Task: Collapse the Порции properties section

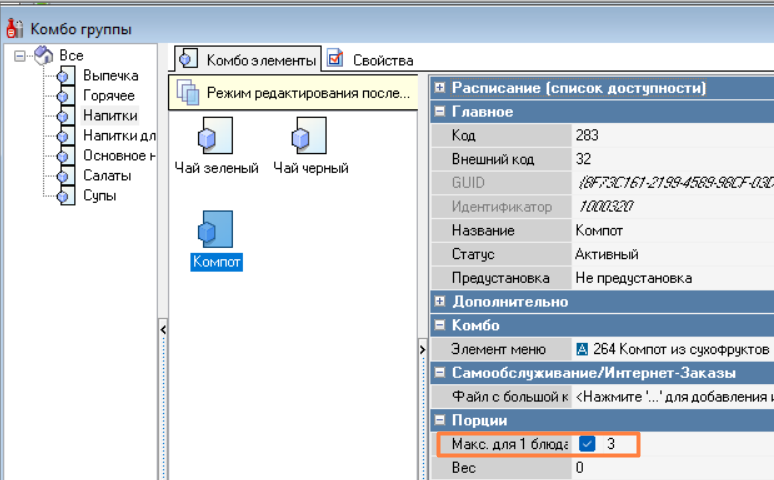Action: point(440,420)
